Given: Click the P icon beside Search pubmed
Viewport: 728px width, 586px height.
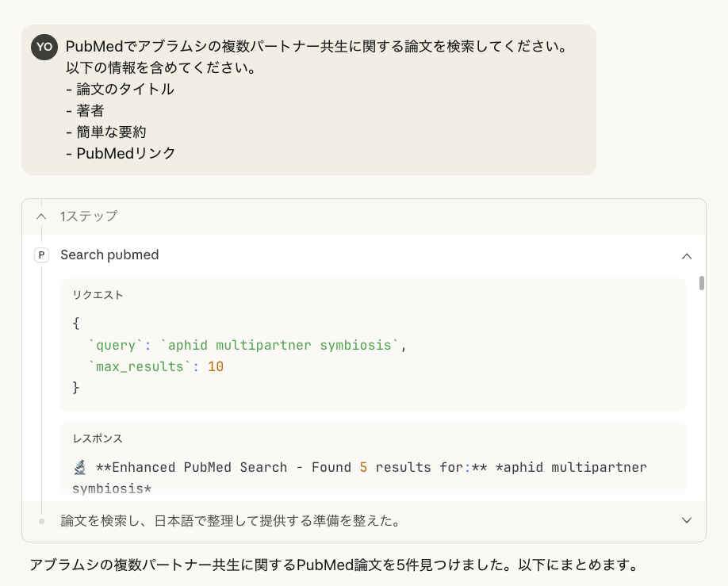Looking at the screenshot, I should point(41,255).
